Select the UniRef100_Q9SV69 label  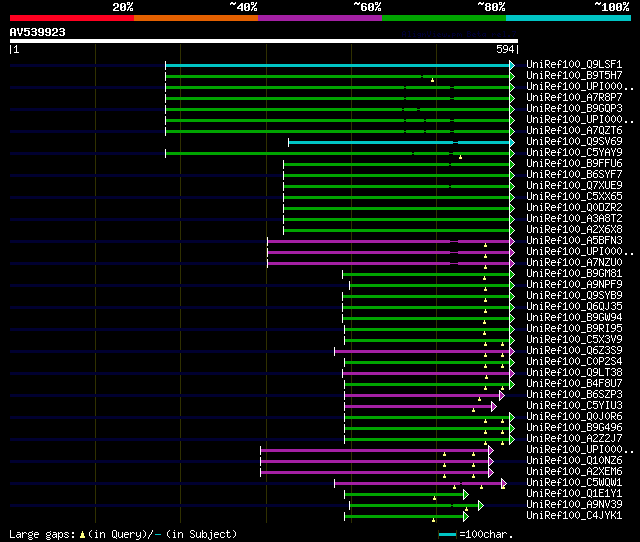(x=574, y=142)
